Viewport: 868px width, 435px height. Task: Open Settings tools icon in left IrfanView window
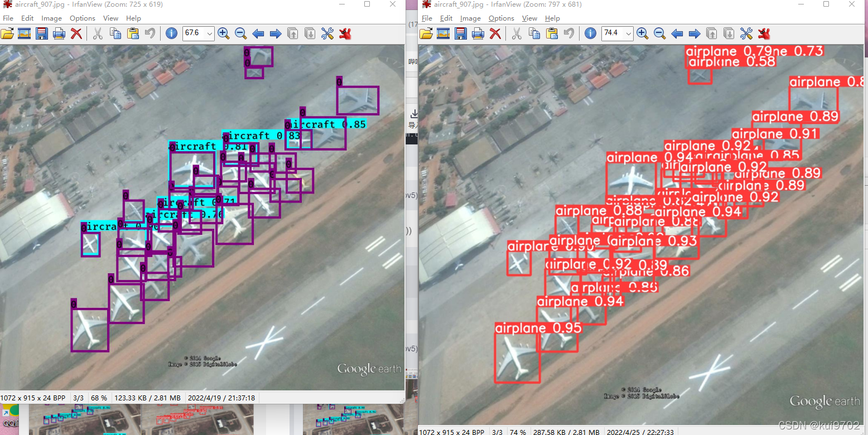[x=327, y=33]
